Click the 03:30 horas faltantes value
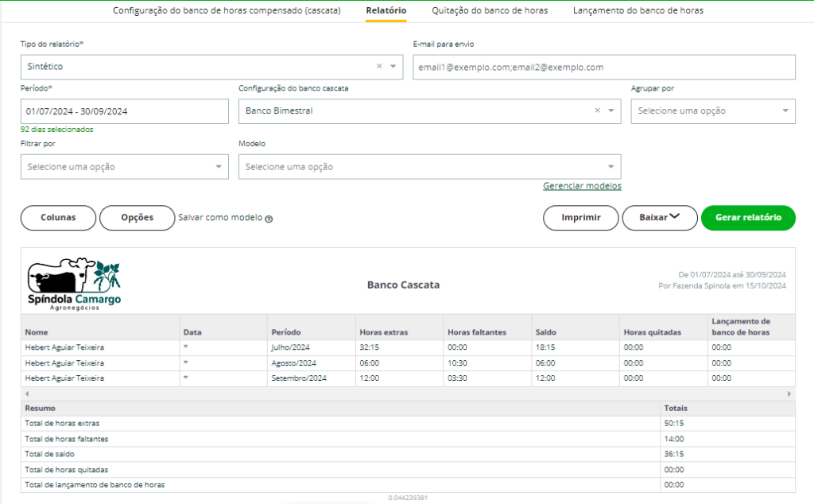 (x=457, y=378)
